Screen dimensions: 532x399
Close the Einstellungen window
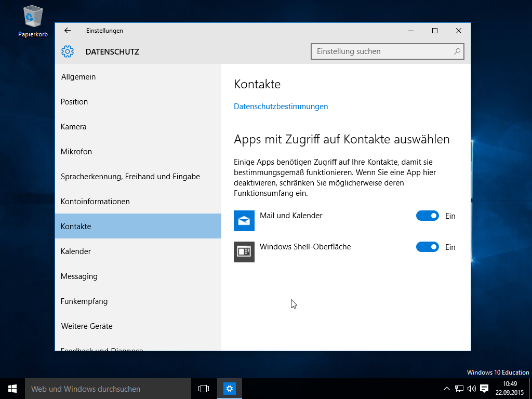459,31
